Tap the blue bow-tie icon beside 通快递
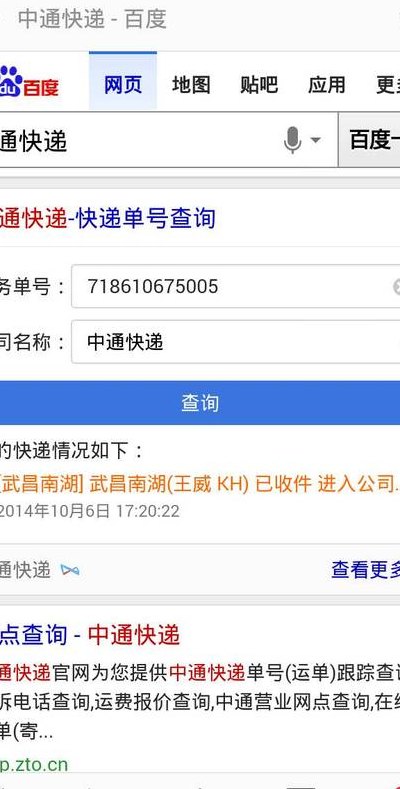Image resolution: width=400 pixels, height=789 pixels. [x=70, y=570]
